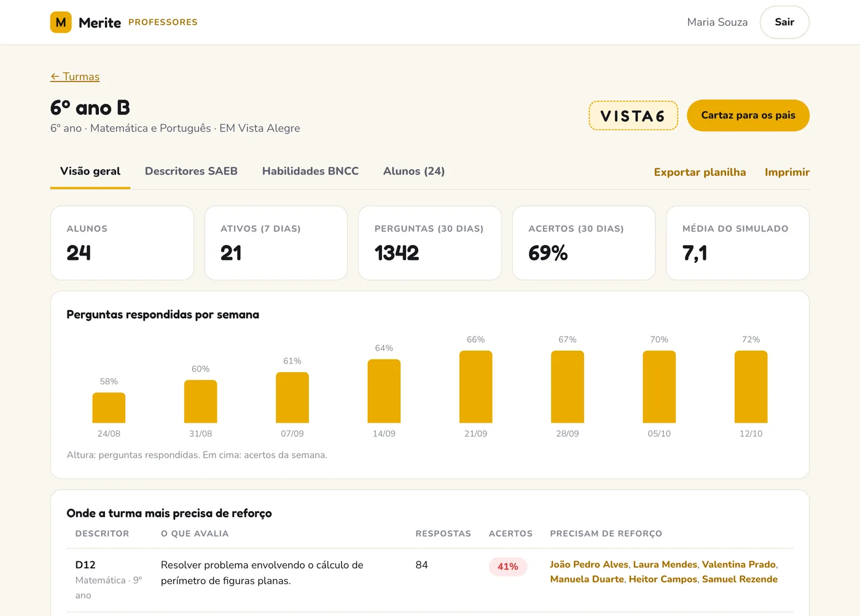
Task: Select the Alunos (24) tab
Action: (x=414, y=171)
